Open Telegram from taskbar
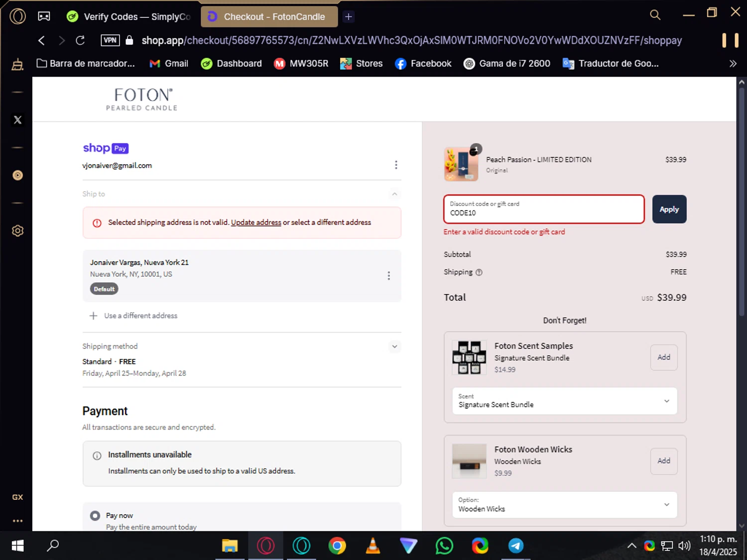This screenshot has height=560, width=747. click(516, 546)
